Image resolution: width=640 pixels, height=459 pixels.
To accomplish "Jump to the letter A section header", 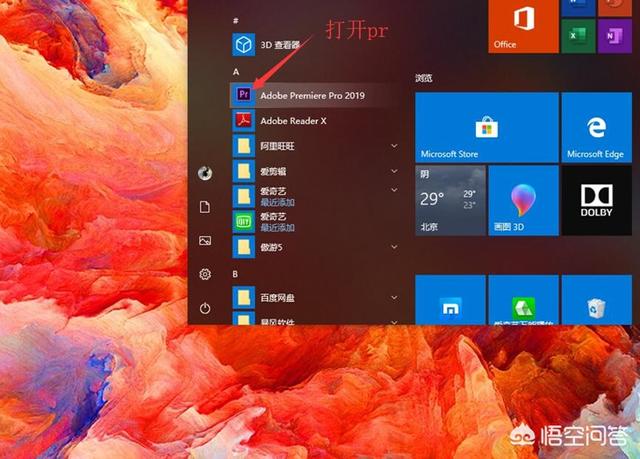I will click(236, 72).
